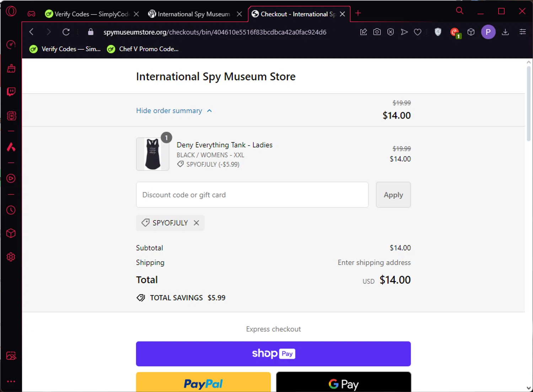The width and height of the screenshot is (533, 392).
Task: Open Extensions cube icon in sidebar
Action: pos(11,233)
